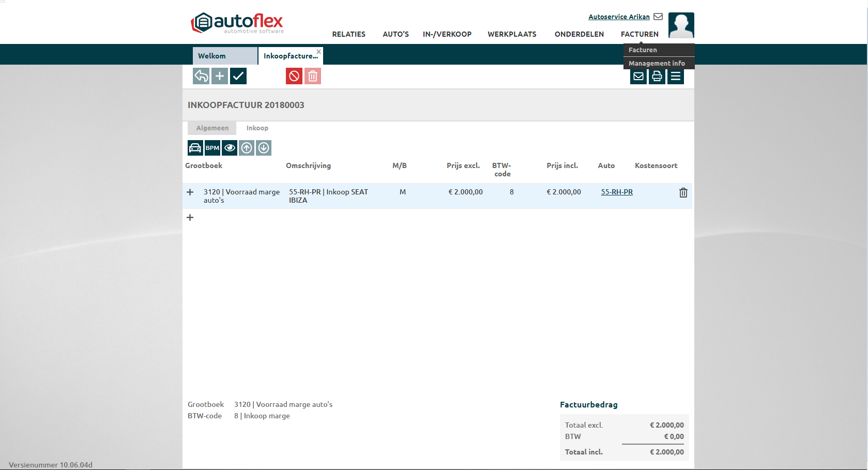The width and height of the screenshot is (868, 470).
Task: Add a new invoice line below row
Action: coord(190,218)
